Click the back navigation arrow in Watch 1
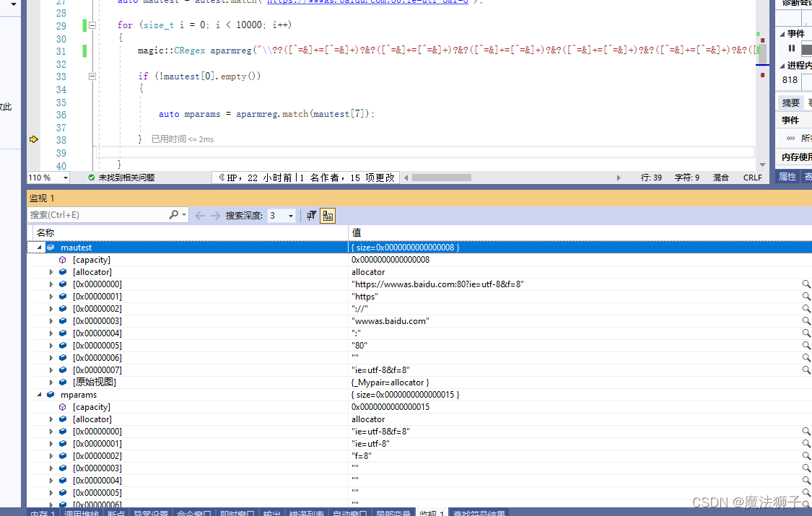Screen dimensions: 812x516 (x=199, y=215)
